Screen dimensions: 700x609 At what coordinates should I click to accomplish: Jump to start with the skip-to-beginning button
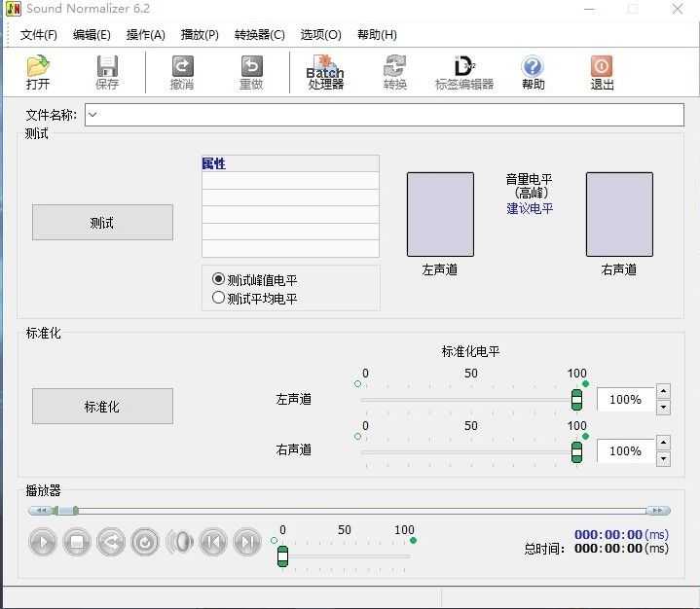pos(213,542)
